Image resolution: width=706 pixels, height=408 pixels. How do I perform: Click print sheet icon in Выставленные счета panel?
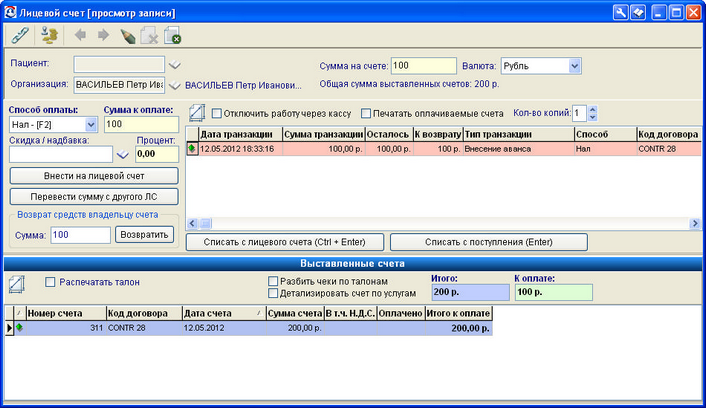pos(17,284)
